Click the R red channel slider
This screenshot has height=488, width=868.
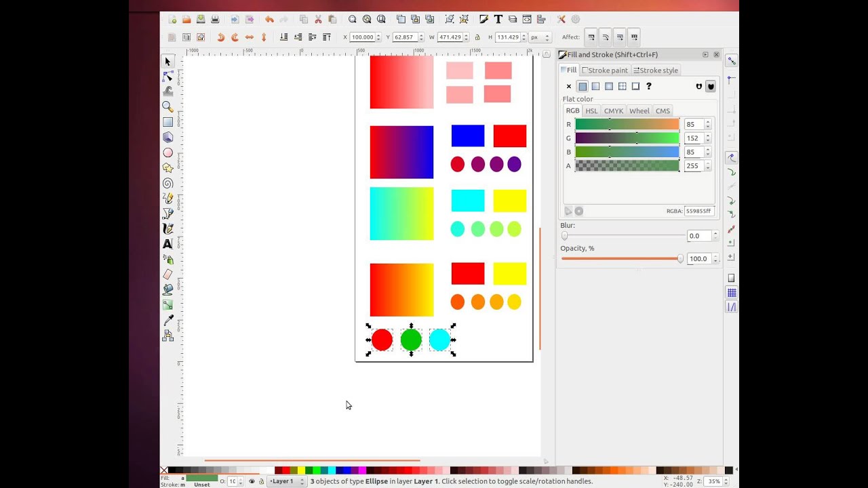(x=627, y=124)
